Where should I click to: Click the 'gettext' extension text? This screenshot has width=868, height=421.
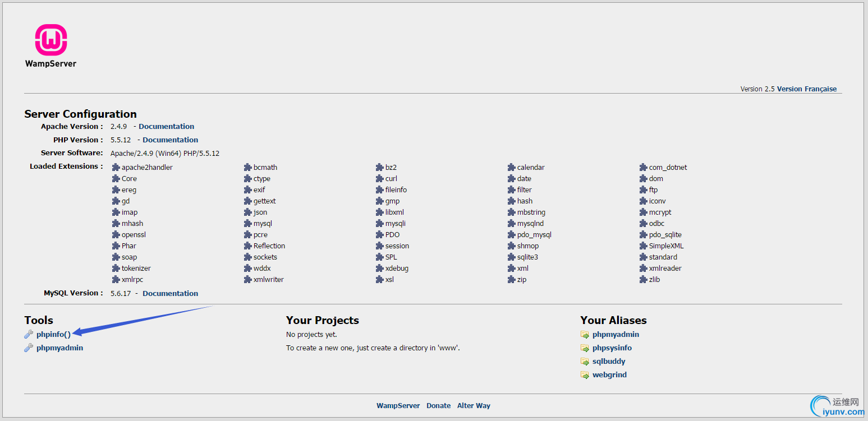tap(264, 201)
